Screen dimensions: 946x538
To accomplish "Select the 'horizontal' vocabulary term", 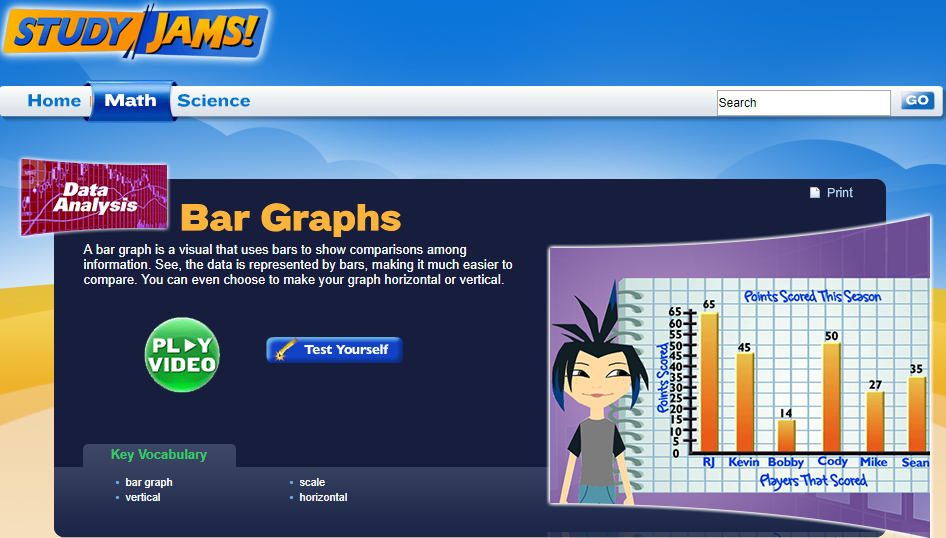I will [323, 498].
